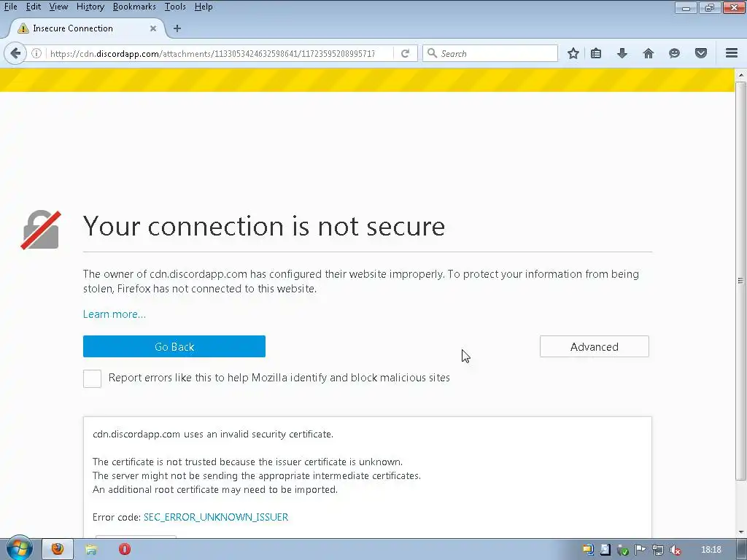
Task: Click the SEC_ERROR_UNKNOWN_ISSUER error code link
Action: (x=216, y=517)
